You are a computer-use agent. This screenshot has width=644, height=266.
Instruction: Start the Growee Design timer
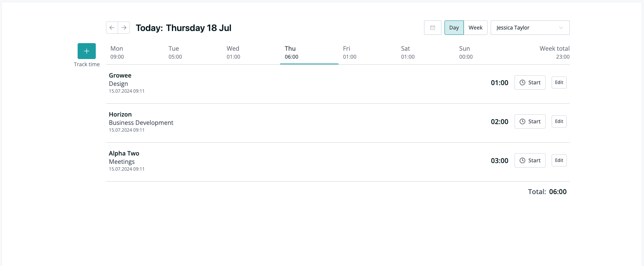click(530, 82)
